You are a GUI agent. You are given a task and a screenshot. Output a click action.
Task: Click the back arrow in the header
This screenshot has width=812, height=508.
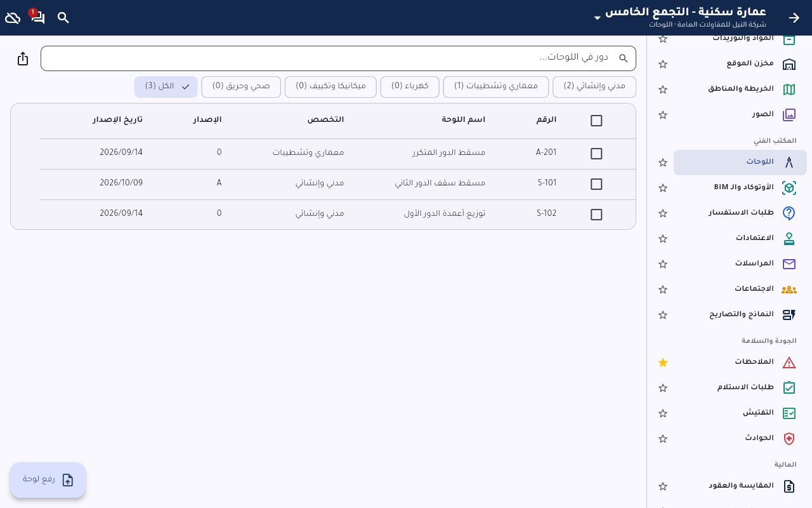tap(794, 18)
